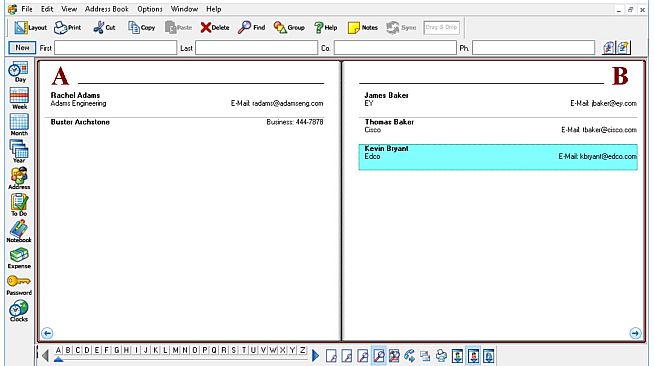
Task: Click the Drag & Drop button
Action: pyautogui.click(x=441, y=28)
